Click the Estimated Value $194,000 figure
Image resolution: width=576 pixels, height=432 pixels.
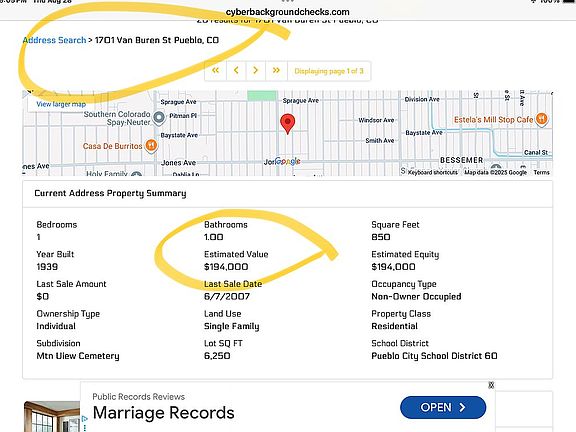pyautogui.click(x=226, y=267)
